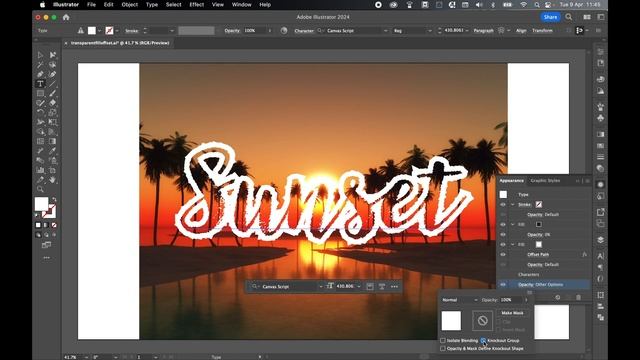Enable Opacity & Mask Define Knockout Shape
This screenshot has width=640, height=360.
(443, 349)
